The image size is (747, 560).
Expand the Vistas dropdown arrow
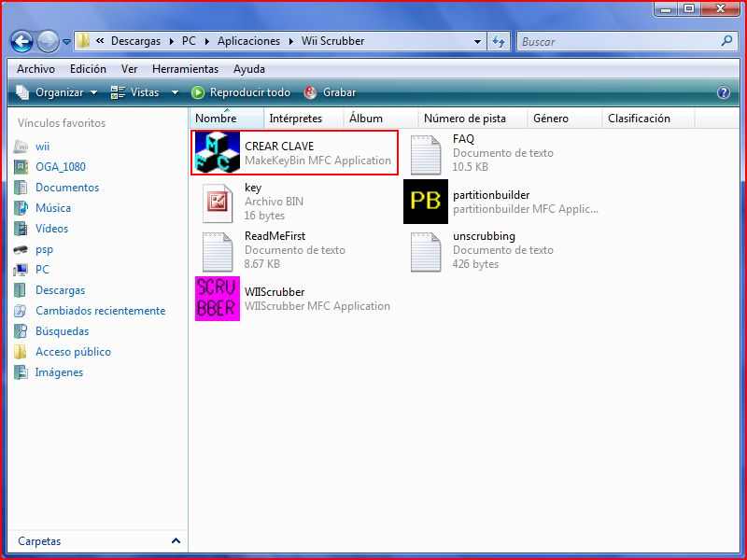pos(175,92)
